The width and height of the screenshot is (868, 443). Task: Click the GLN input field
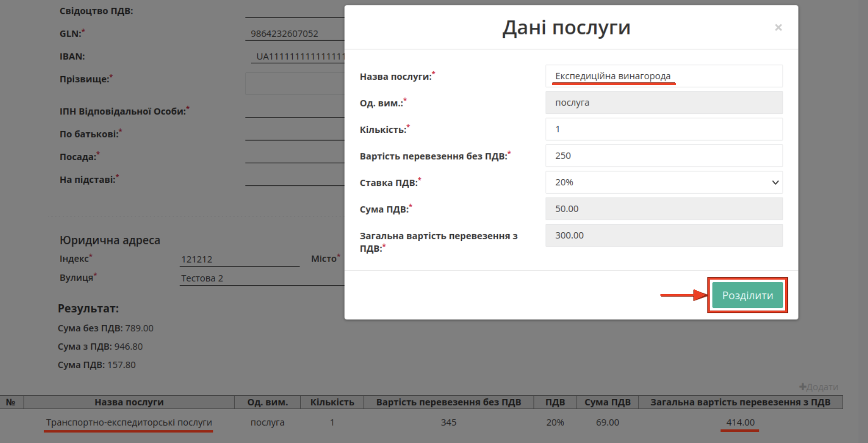294,34
